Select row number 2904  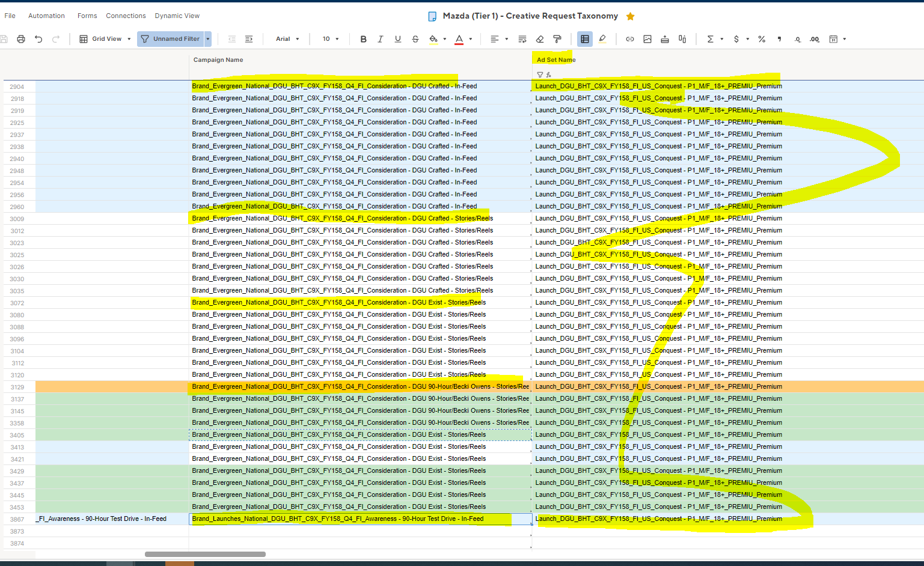17,87
